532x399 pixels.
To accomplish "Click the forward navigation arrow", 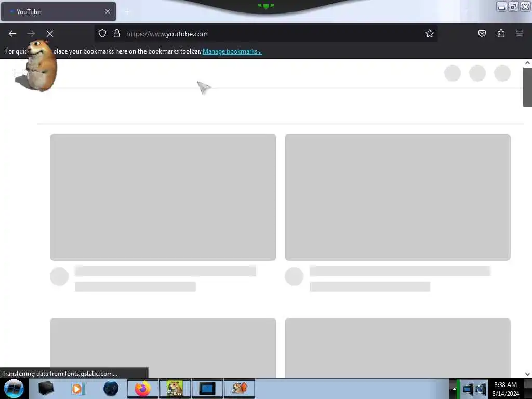I will coord(31,34).
